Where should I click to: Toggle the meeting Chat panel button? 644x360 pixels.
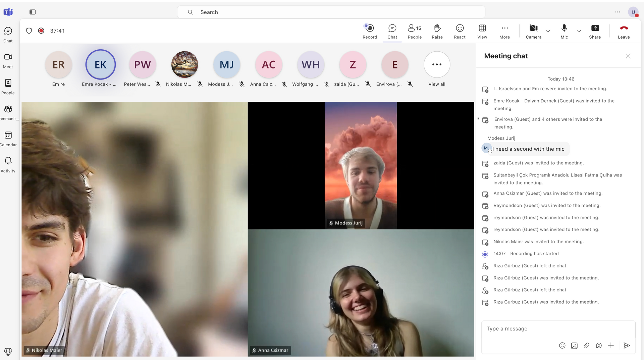392,32
